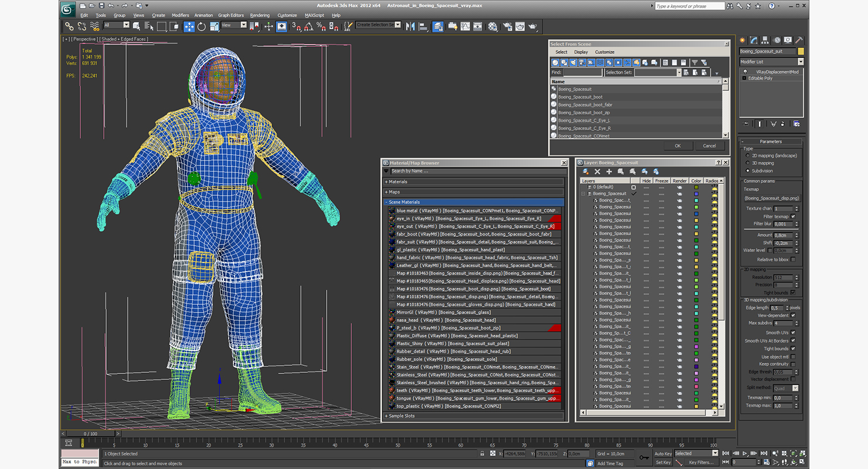Toggle Relative to bbox checkbox
868x469 pixels.
coord(793,260)
